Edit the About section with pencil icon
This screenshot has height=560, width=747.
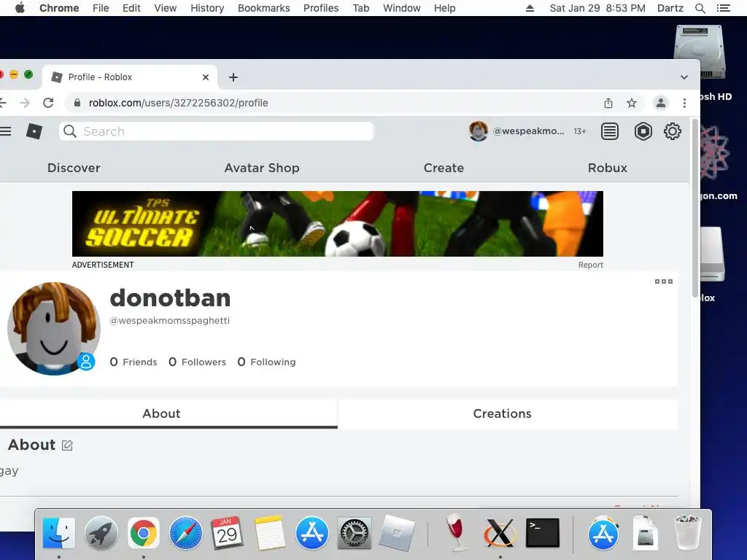point(67,446)
